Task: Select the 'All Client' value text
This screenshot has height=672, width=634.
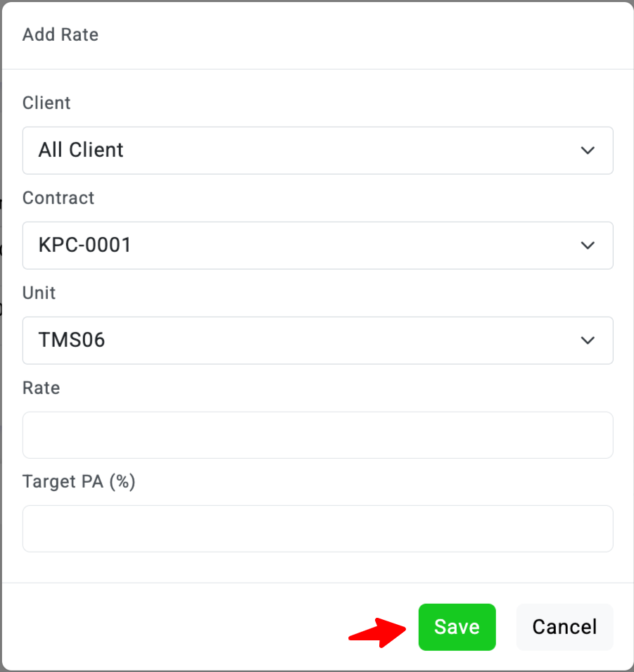Action: point(81,150)
